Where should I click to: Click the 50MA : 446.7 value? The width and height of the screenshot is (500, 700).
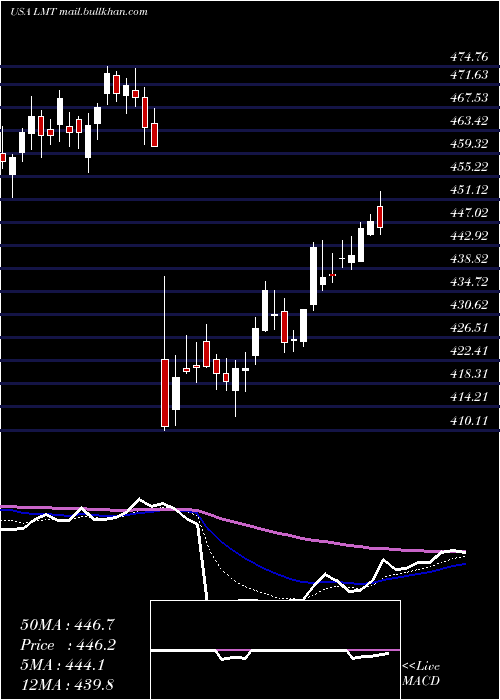(69, 625)
